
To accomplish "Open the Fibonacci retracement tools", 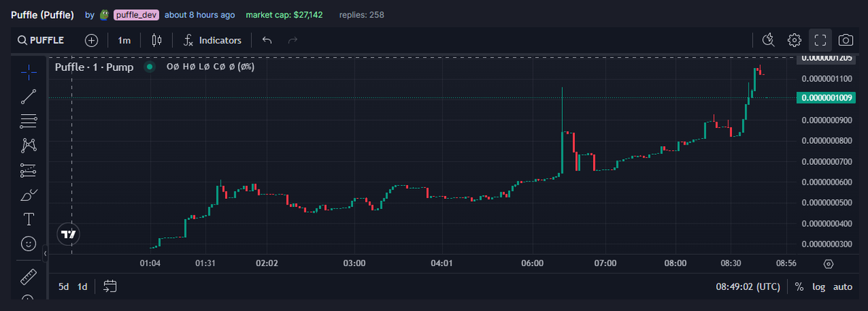I will (28, 121).
